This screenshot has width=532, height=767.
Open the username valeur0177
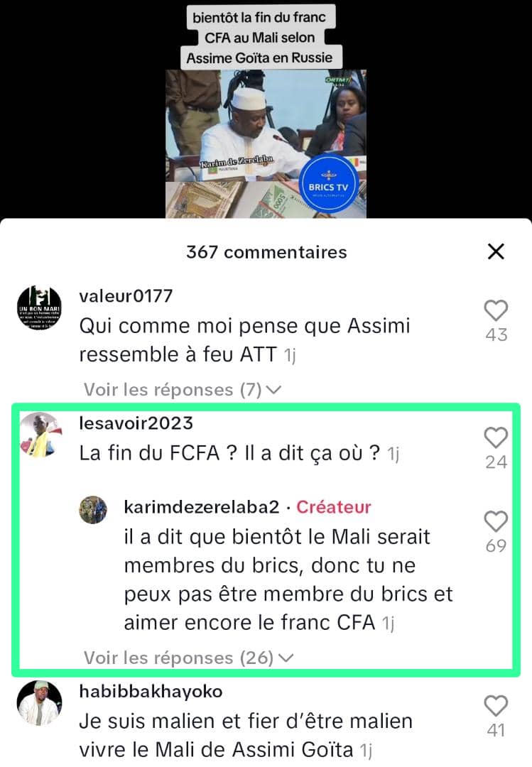tap(126, 296)
